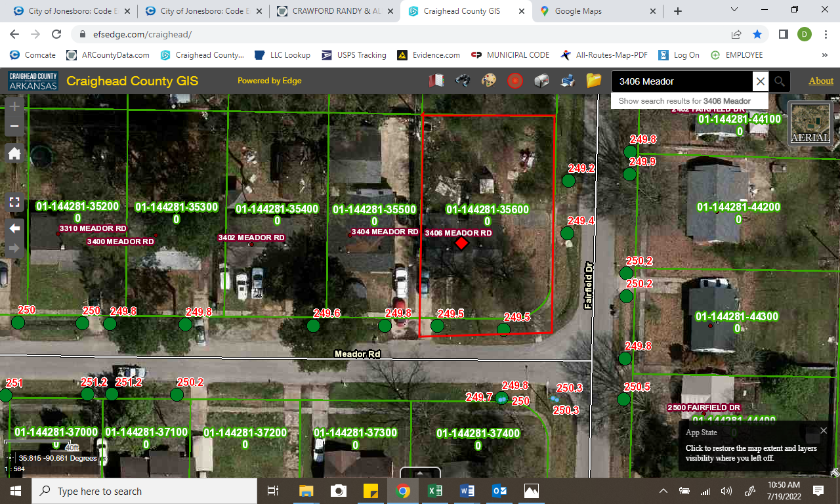840x504 pixels.
Task: Click the binoculars search tool
Action: click(x=463, y=81)
